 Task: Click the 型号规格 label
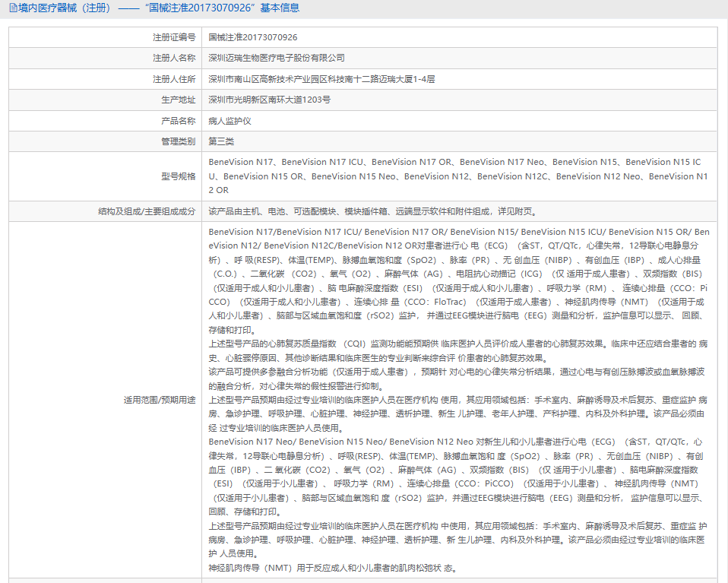pos(179,176)
